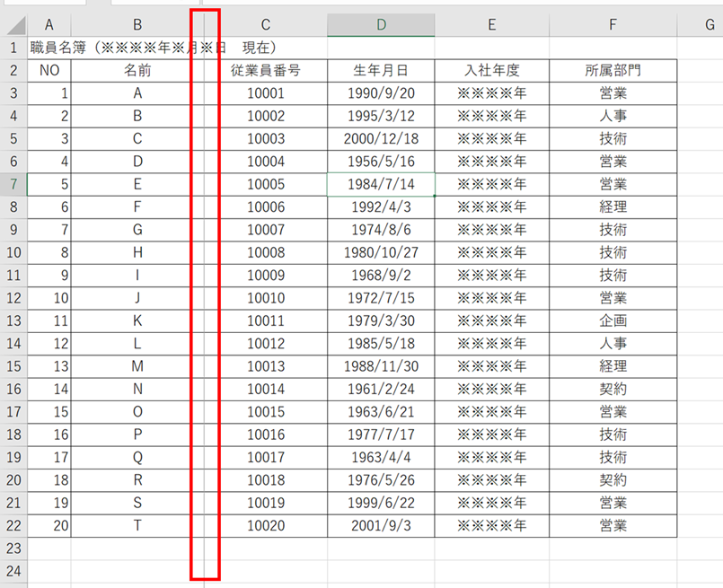Select the cell containing 企画
The image size is (723, 588).
[x=613, y=320]
